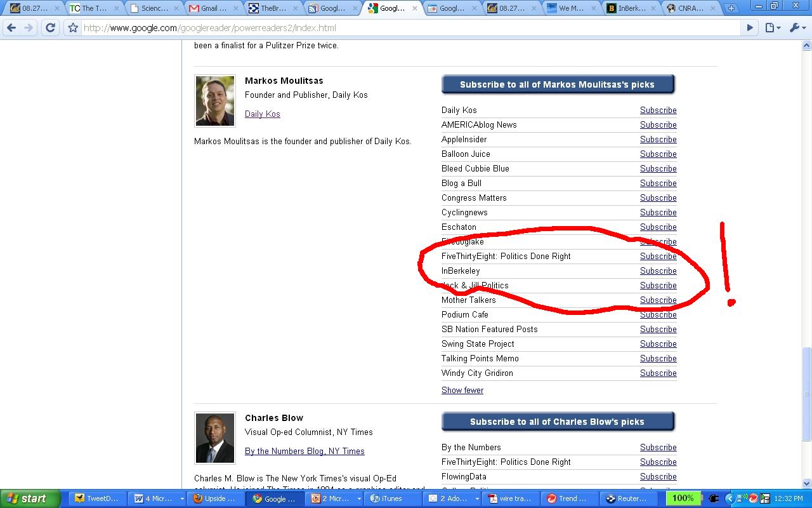Viewport: 812px width, 508px height.
Task: Subscribe to FiveThirtyEight in Markos's list
Action: tap(658, 256)
